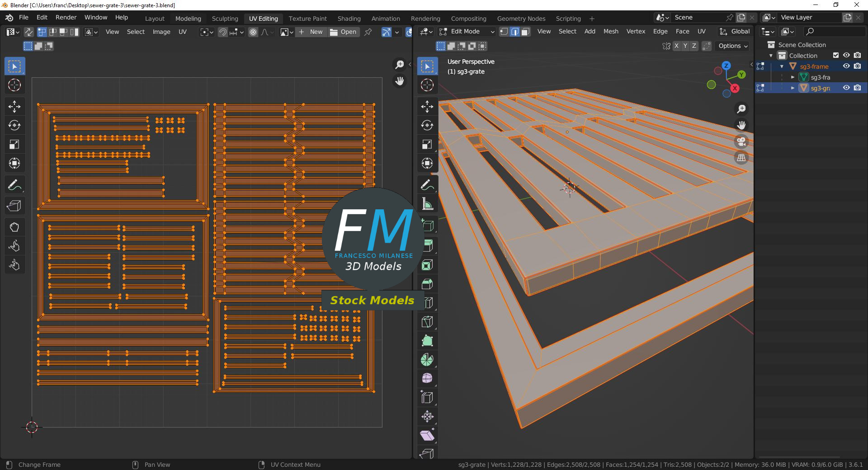Switch to the Texture Paint workspace tab
868x470 pixels.
[307, 19]
